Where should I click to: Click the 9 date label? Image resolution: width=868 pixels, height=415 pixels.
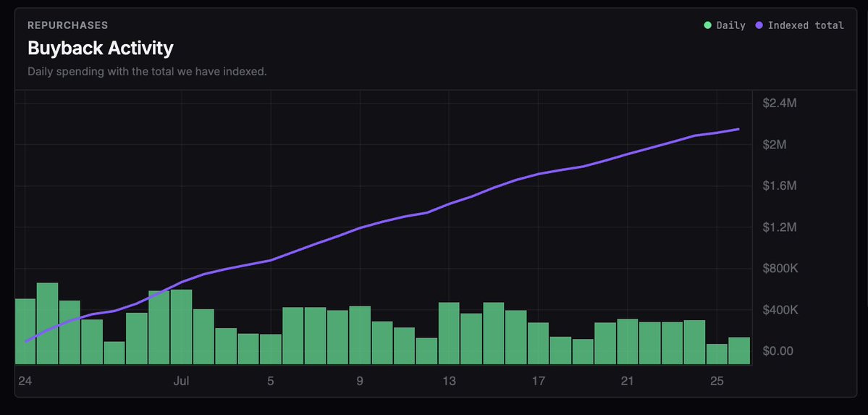[360, 381]
